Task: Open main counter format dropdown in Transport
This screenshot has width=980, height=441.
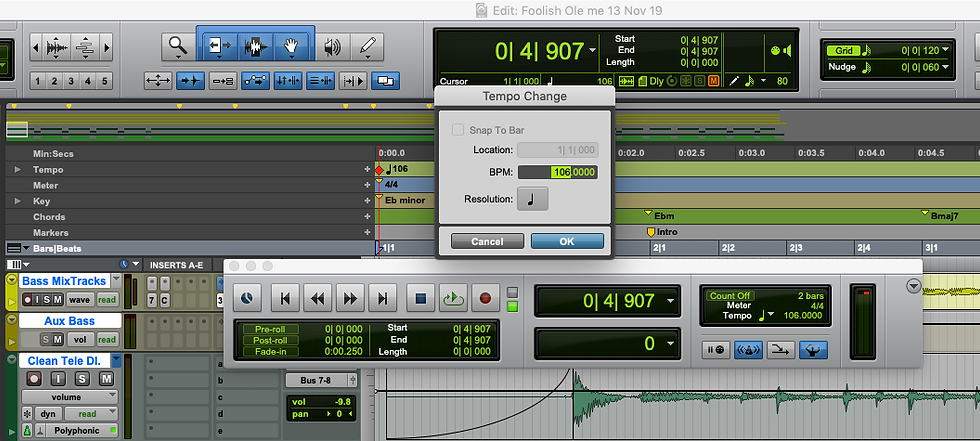Action: coord(671,301)
